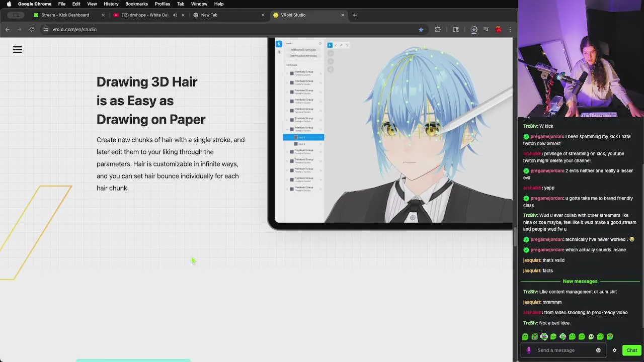This screenshot has height=362, width=644.
Task: Click pregamejordan on 'I been spamming' message
Action: (x=546, y=137)
